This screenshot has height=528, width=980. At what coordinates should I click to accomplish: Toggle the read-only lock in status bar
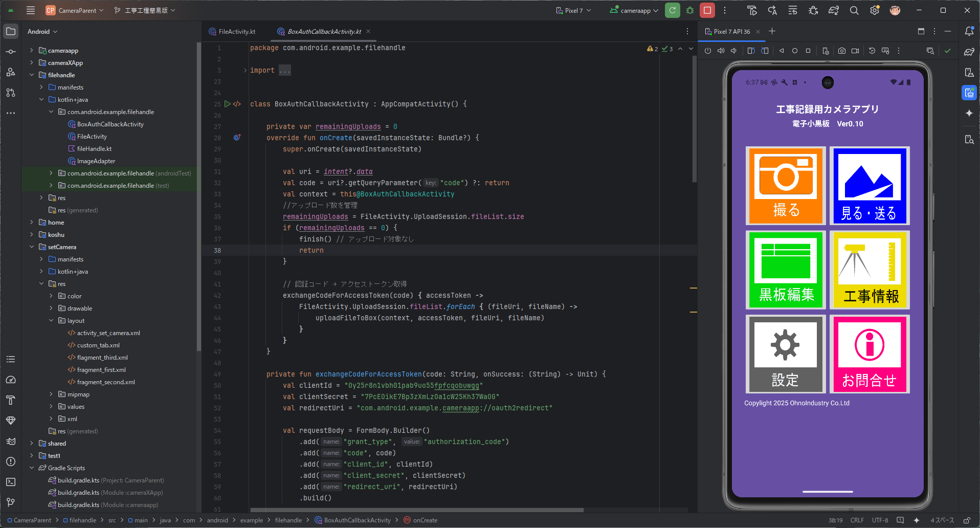[967, 520]
